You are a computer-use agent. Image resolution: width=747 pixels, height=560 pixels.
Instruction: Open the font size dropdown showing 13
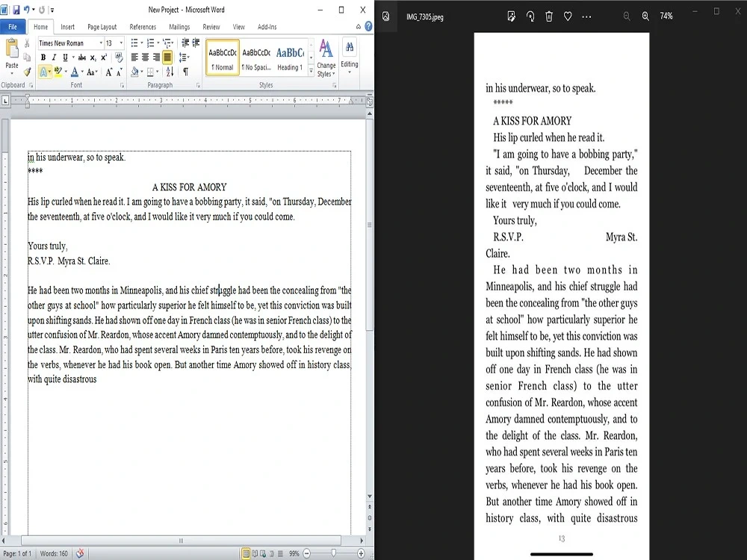click(x=121, y=43)
